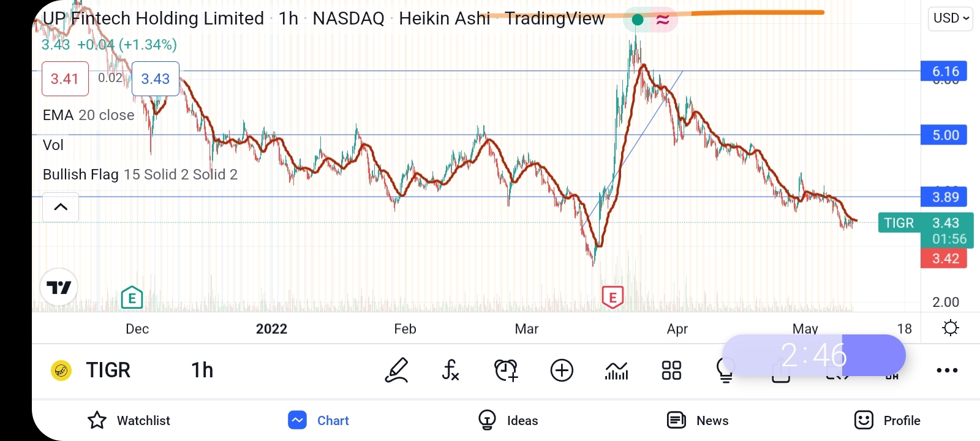Switch to the Watchlist tab
The height and width of the screenshot is (441, 980).
point(129,420)
